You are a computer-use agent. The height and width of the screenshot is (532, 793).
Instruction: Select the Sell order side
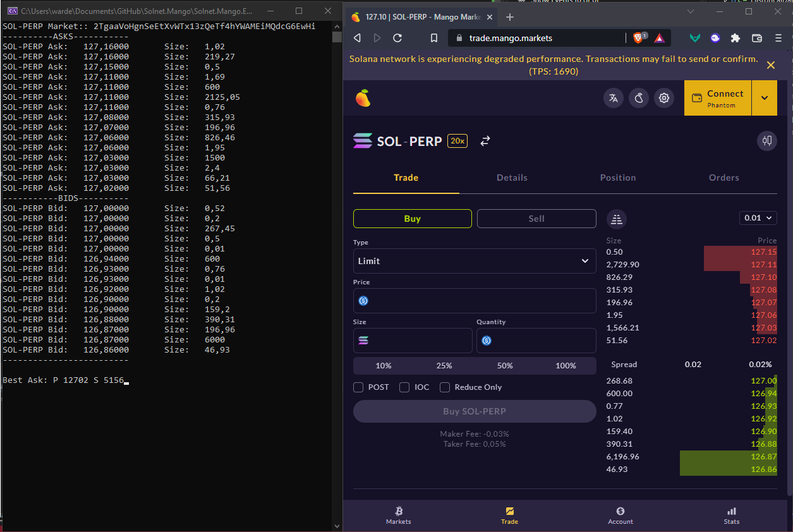tap(536, 218)
